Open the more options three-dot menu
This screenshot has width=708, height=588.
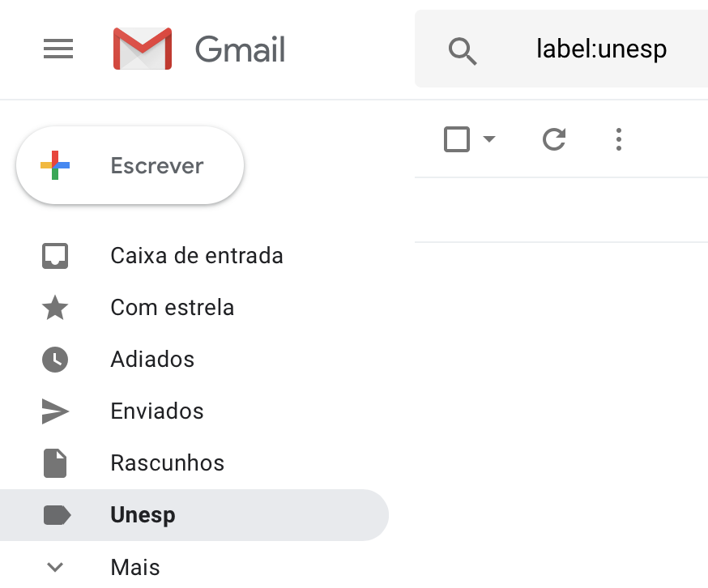click(x=619, y=139)
